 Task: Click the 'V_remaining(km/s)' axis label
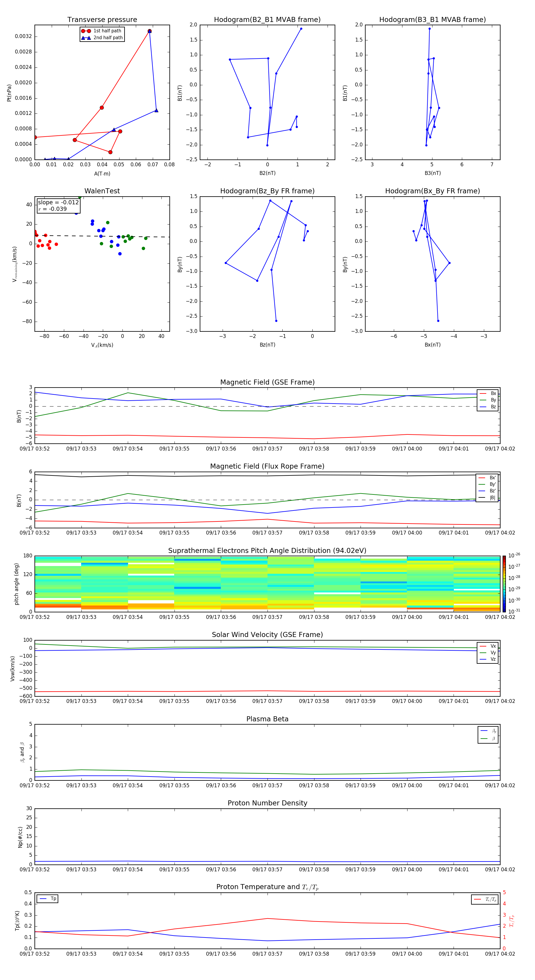(15, 264)
